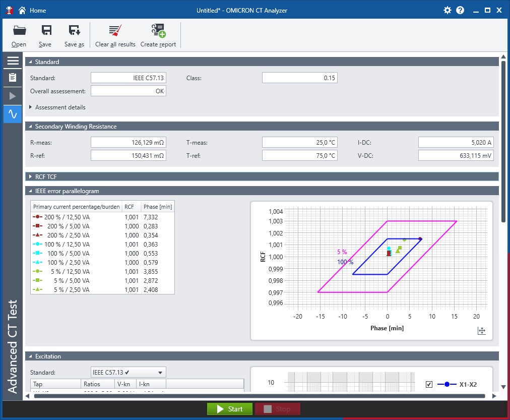
Task: Click the vertical scrollbar down arrow
Action: (x=503, y=387)
